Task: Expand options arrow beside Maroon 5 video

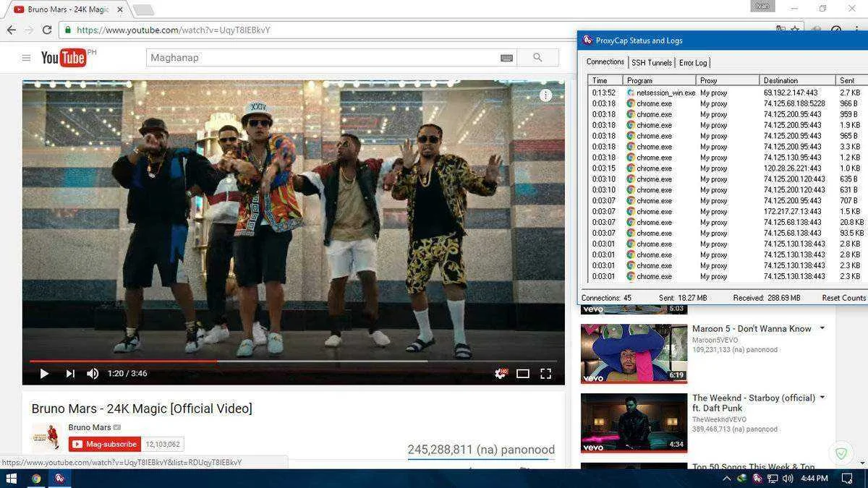Action: [822, 328]
